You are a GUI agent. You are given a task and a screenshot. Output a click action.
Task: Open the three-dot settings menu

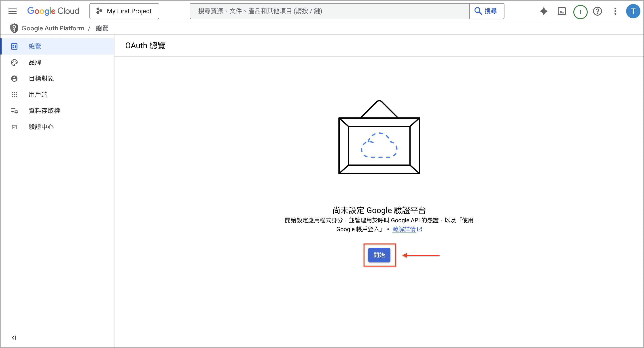(615, 11)
